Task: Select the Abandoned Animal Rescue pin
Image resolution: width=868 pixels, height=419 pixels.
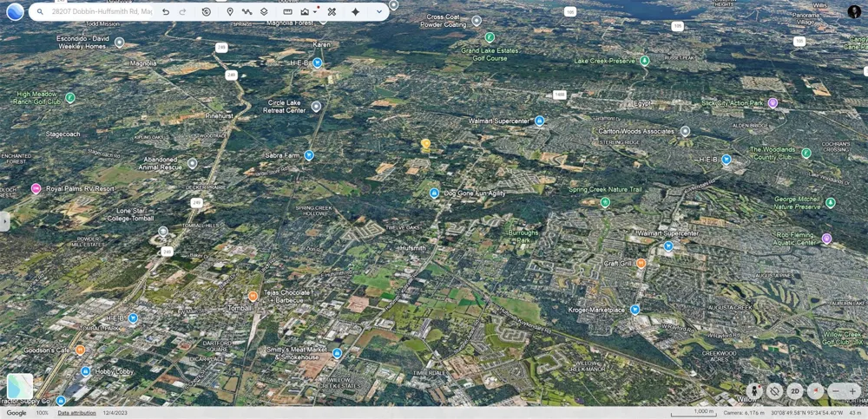Action: tap(192, 163)
